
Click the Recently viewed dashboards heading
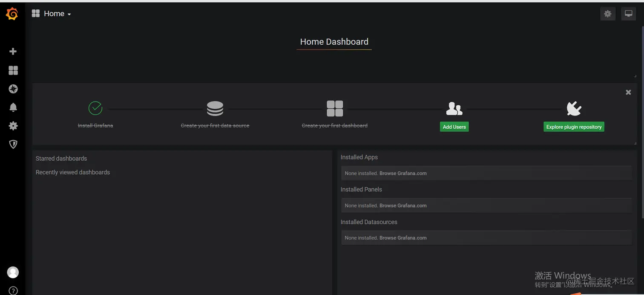click(73, 172)
